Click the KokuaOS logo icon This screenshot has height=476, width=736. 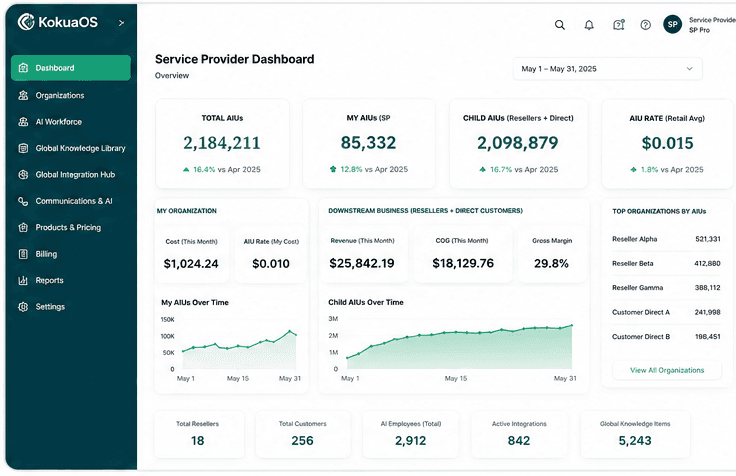[26, 22]
